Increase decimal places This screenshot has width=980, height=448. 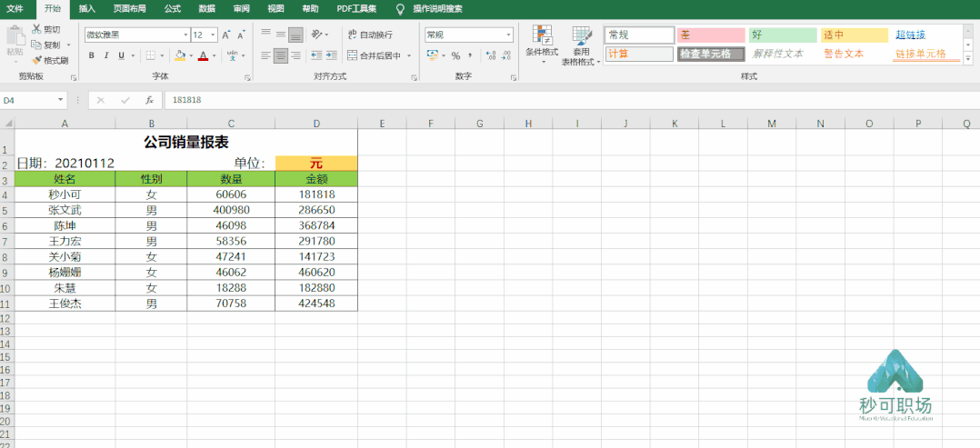pyautogui.click(x=490, y=55)
